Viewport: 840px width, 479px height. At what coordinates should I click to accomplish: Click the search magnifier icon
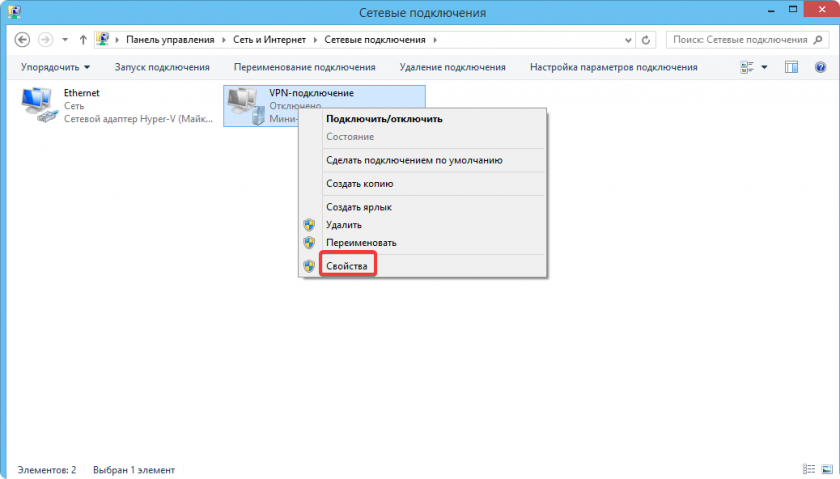(817, 40)
